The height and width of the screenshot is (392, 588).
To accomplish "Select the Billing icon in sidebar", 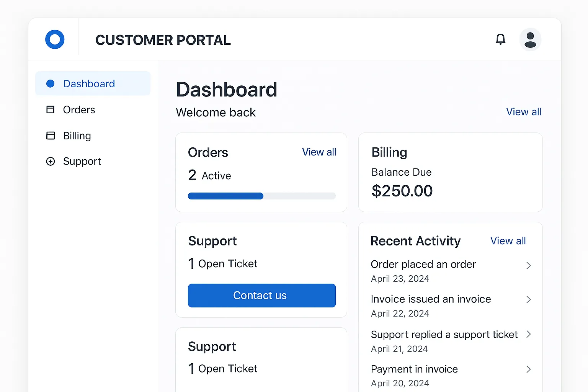I will (x=51, y=136).
